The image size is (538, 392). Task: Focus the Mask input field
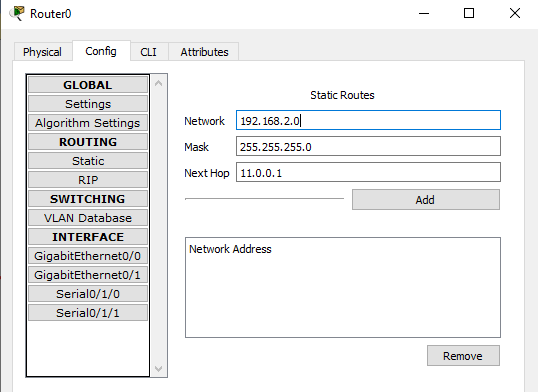pos(368,146)
